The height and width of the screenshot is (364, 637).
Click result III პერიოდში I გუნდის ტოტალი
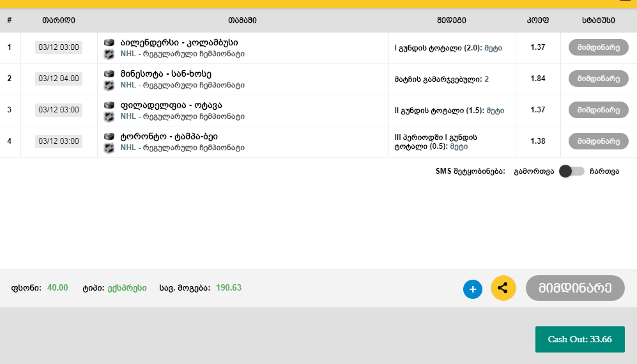[x=436, y=142]
